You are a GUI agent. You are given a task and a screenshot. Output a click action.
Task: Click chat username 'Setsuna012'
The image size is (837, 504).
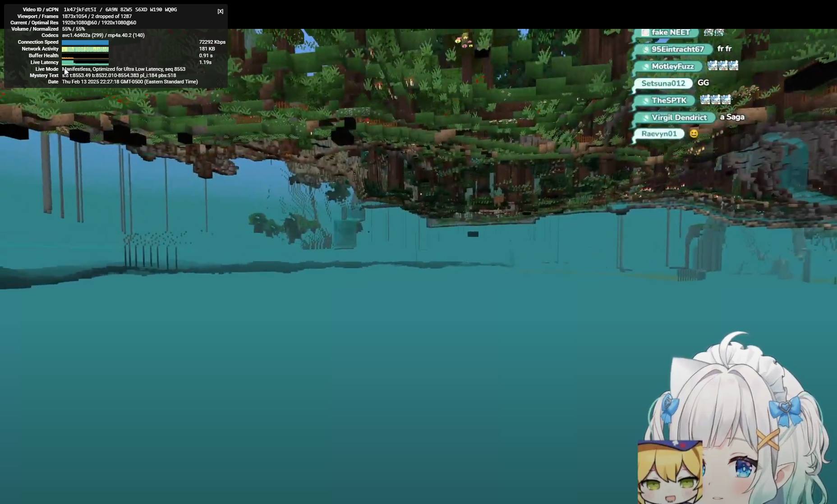(x=663, y=83)
